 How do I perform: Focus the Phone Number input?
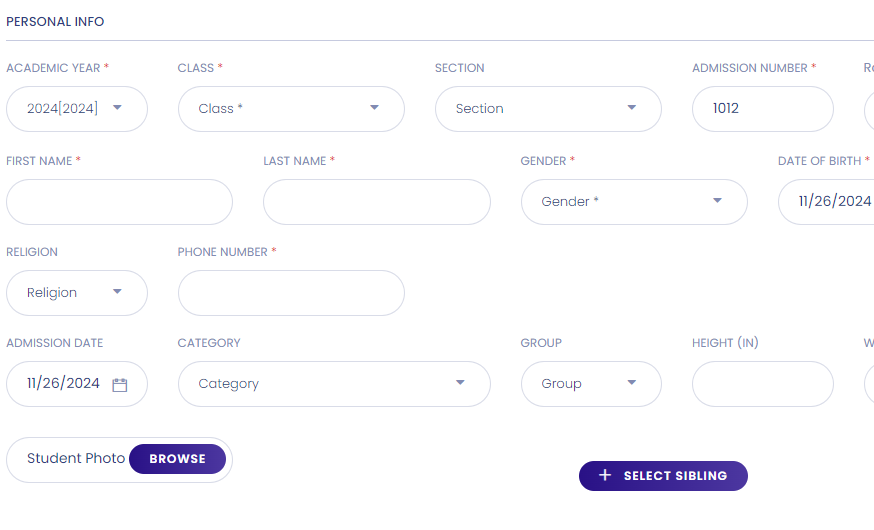click(291, 293)
